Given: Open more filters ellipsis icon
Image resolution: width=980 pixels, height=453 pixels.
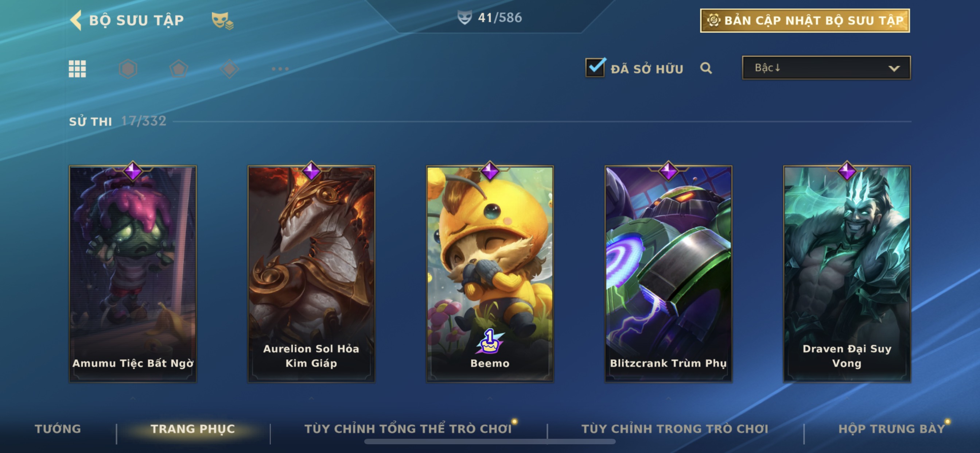Looking at the screenshot, I should tap(280, 69).
